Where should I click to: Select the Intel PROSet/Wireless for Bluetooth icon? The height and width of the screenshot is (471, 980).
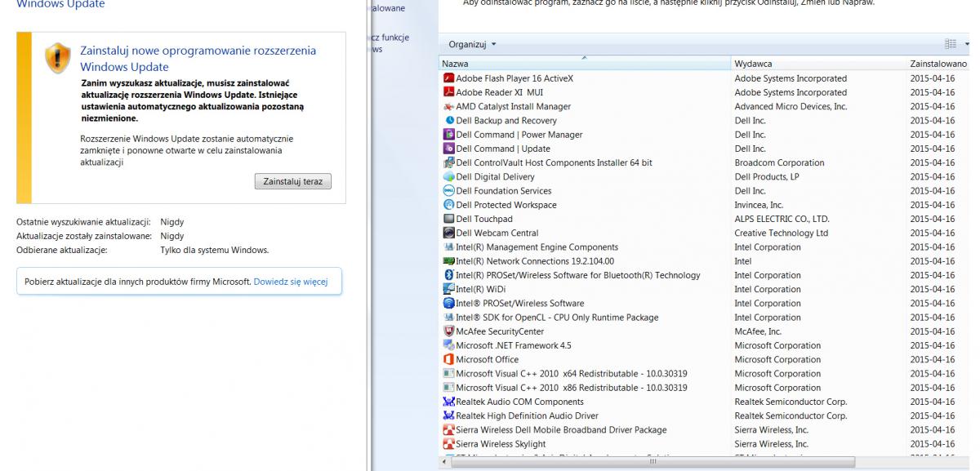click(448, 275)
